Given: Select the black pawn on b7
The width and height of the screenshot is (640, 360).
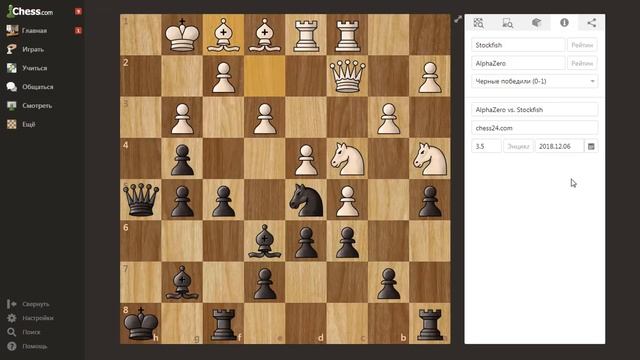Looking at the screenshot, I should pos(389,282).
